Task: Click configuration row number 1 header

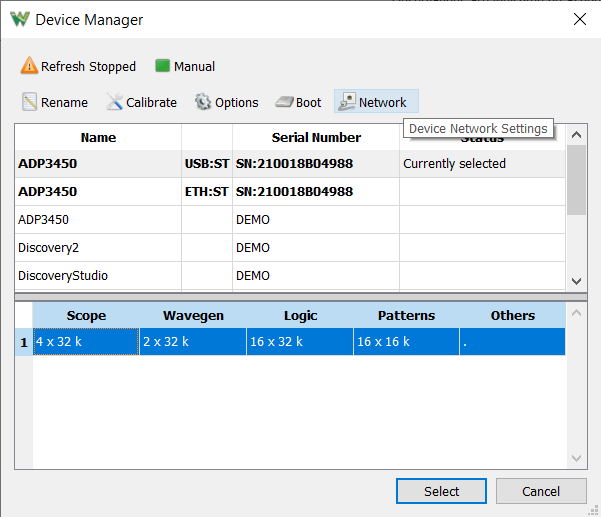Action: (x=24, y=342)
